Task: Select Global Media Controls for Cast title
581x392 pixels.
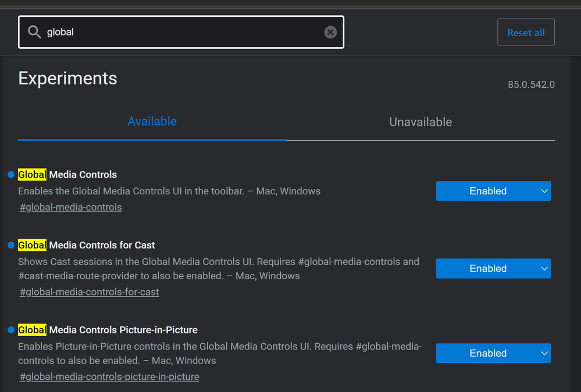Action: coord(87,245)
